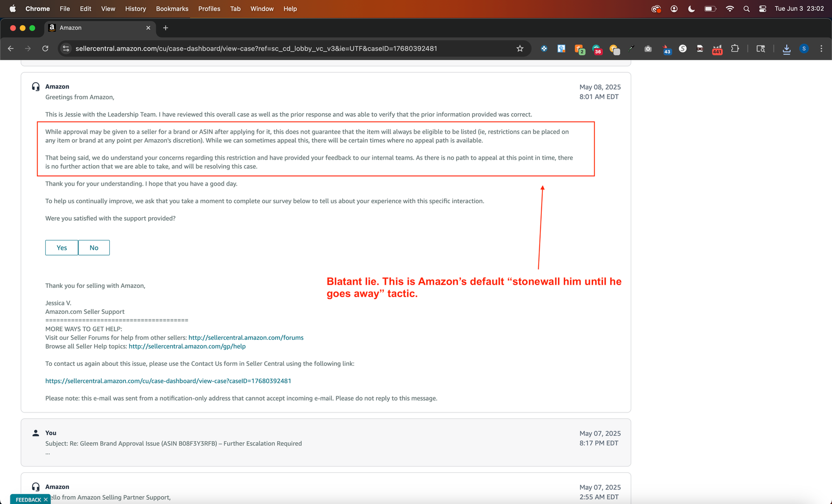
Task: Click the May 08, 2025 date
Action: point(600,87)
